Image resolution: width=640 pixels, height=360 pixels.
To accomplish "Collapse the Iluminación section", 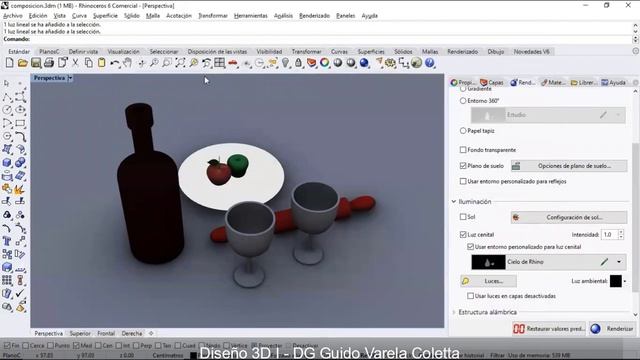I will (454, 202).
